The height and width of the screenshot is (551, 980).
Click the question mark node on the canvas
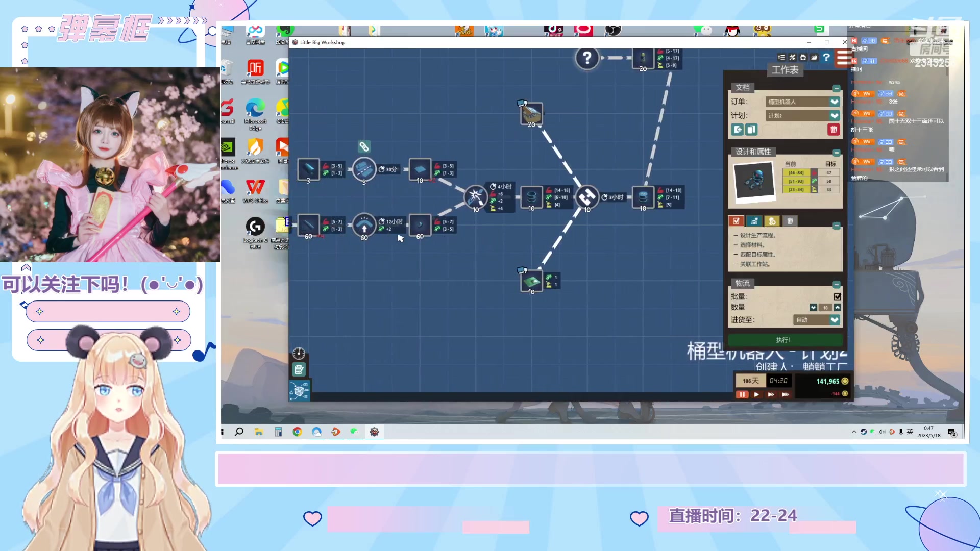point(587,58)
